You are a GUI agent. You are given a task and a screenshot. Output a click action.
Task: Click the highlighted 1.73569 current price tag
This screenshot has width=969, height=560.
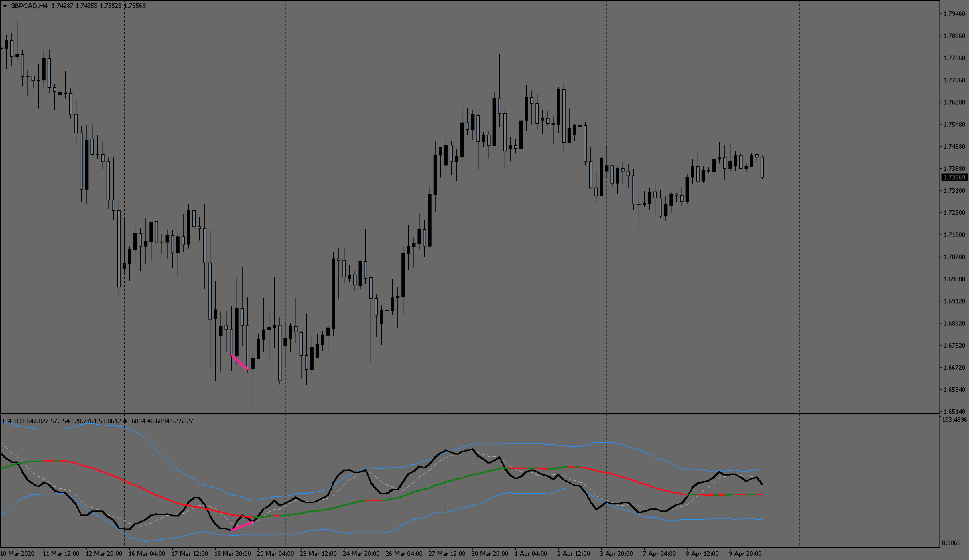pos(954,177)
